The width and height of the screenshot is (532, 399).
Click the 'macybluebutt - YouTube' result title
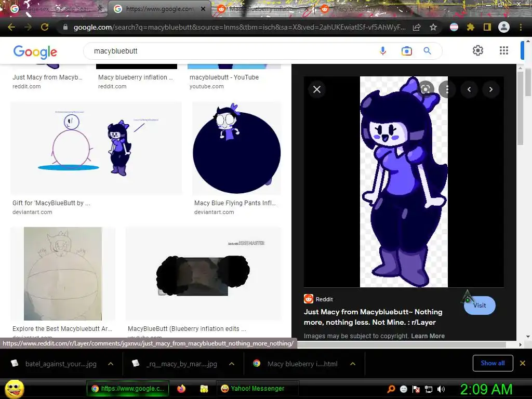[x=224, y=77]
